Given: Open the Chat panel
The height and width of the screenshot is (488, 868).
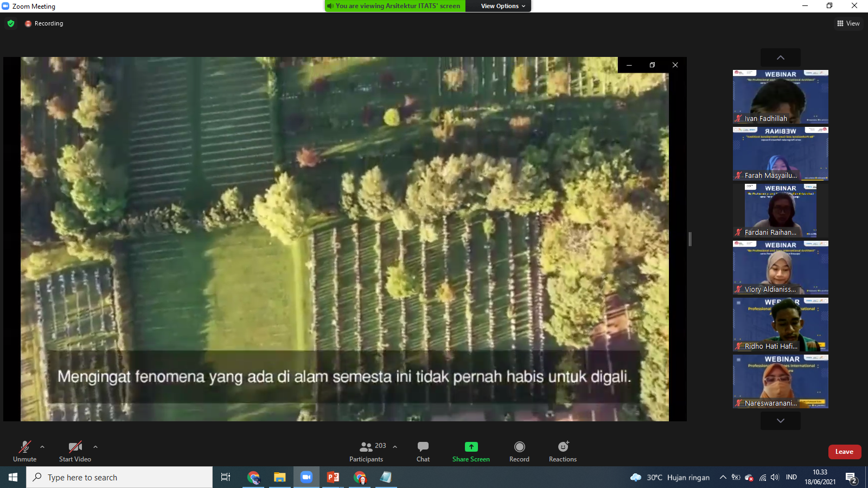Looking at the screenshot, I should point(423,451).
